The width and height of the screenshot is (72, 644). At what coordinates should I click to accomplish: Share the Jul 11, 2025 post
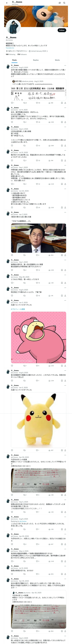tap(65, 122)
